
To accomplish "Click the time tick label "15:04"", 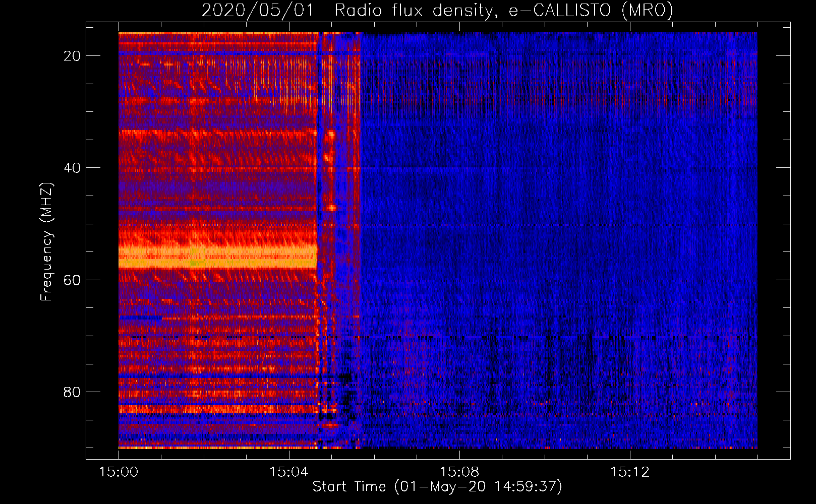I will [289, 472].
